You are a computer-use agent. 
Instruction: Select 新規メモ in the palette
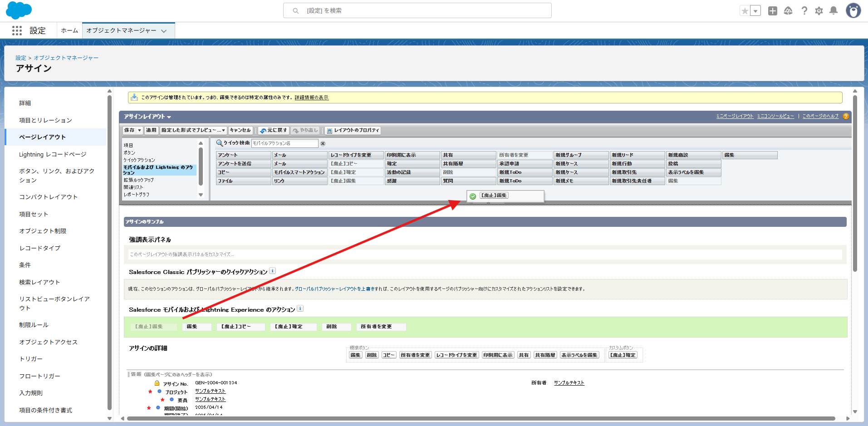581,181
